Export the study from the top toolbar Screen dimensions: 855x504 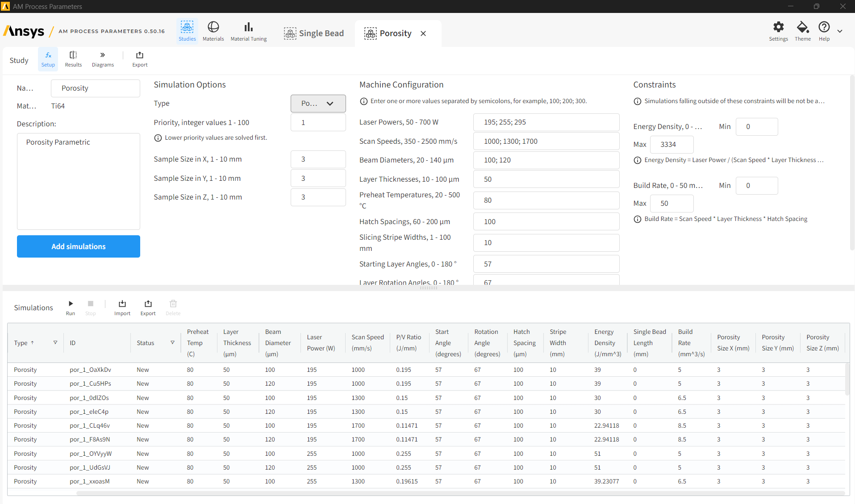click(140, 59)
